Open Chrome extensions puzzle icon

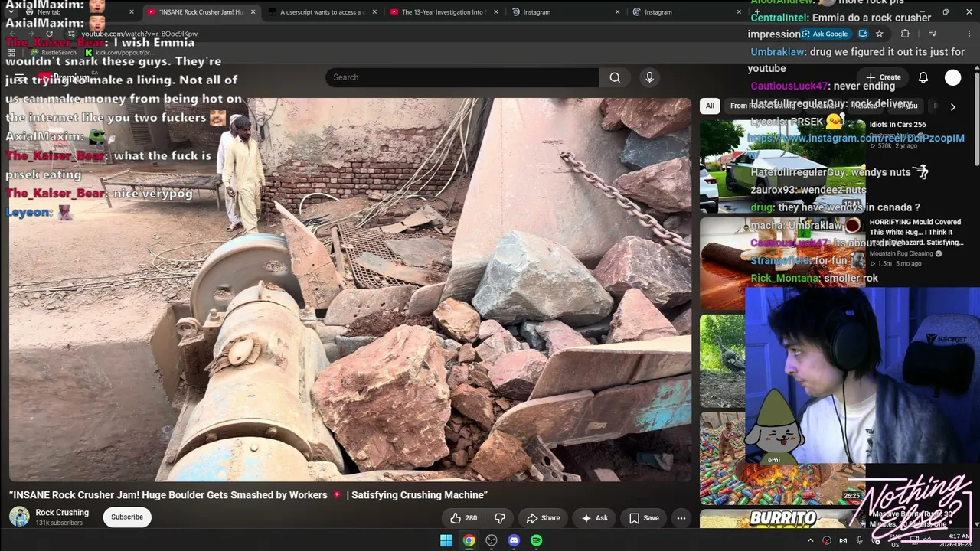[x=905, y=34]
